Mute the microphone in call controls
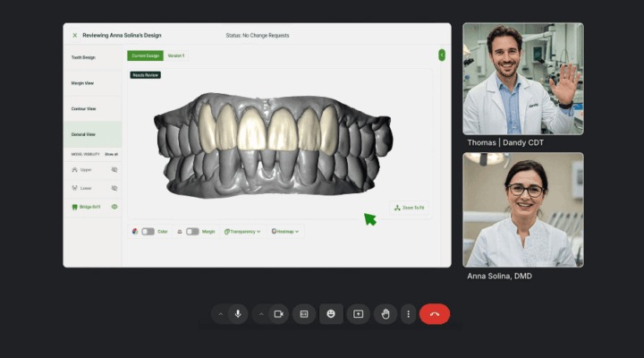This screenshot has height=358, width=644. [238, 314]
